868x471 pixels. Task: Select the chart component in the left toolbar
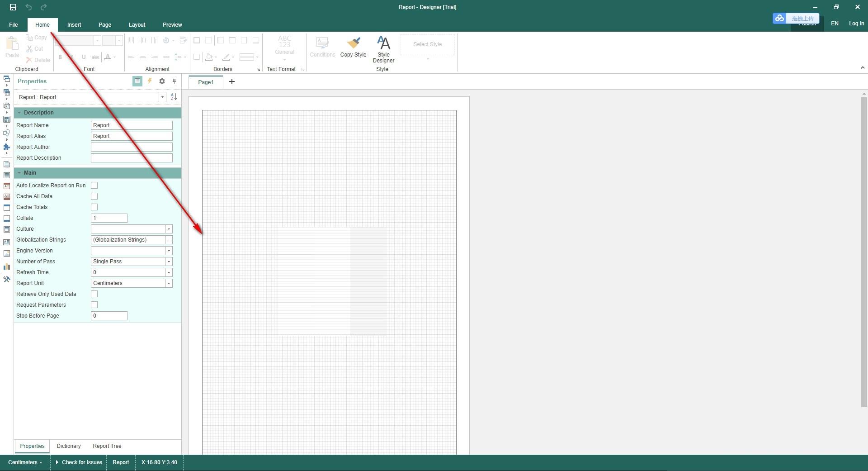pyautogui.click(x=7, y=266)
